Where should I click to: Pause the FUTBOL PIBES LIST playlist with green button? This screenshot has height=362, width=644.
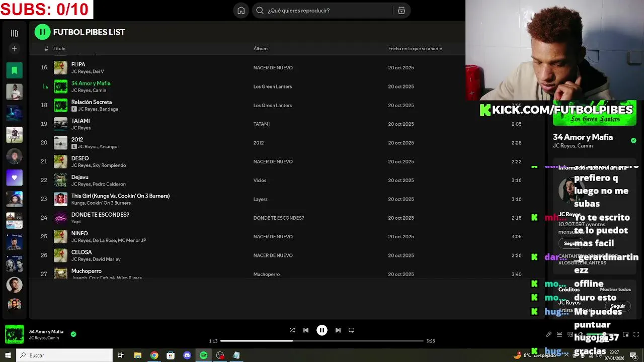[x=42, y=32]
